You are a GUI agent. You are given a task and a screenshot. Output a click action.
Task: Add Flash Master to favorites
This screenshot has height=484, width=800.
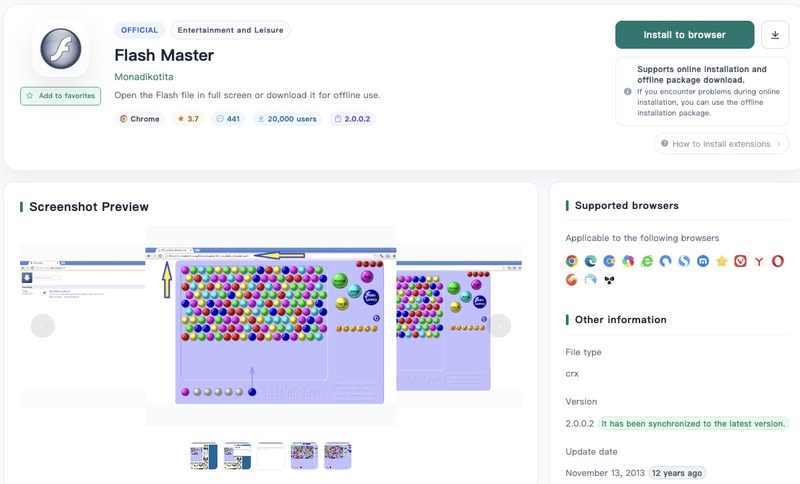tap(61, 96)
